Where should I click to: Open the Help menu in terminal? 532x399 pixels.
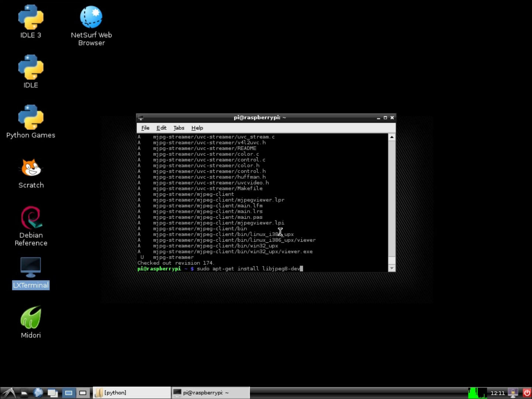click(x=197, y=128)
